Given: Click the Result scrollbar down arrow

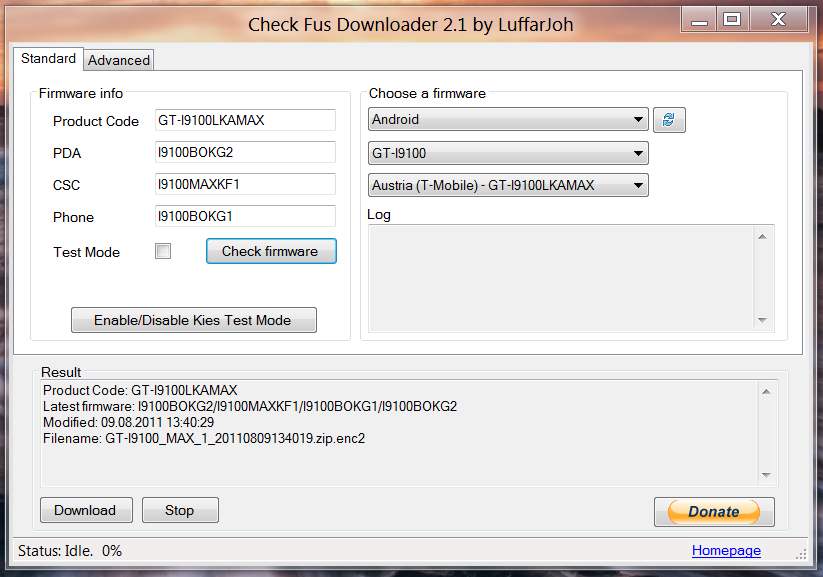Looking at the screenshot, I should [x=766, y=475].
